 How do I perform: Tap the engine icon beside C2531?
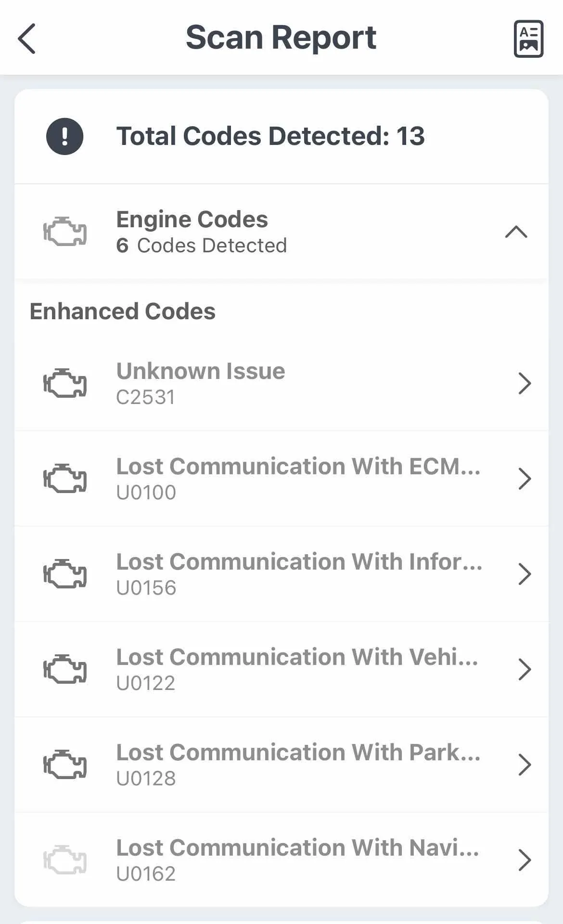(65, 383)
